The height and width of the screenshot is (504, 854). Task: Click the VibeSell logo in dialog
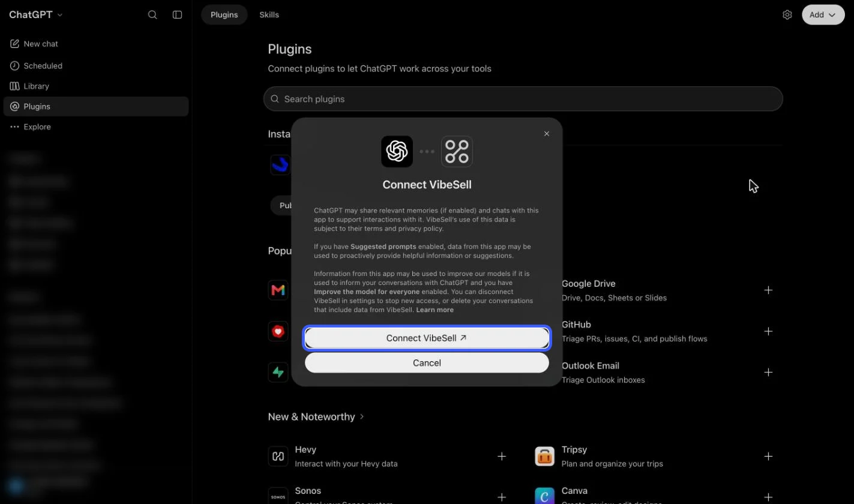(457, 151)
